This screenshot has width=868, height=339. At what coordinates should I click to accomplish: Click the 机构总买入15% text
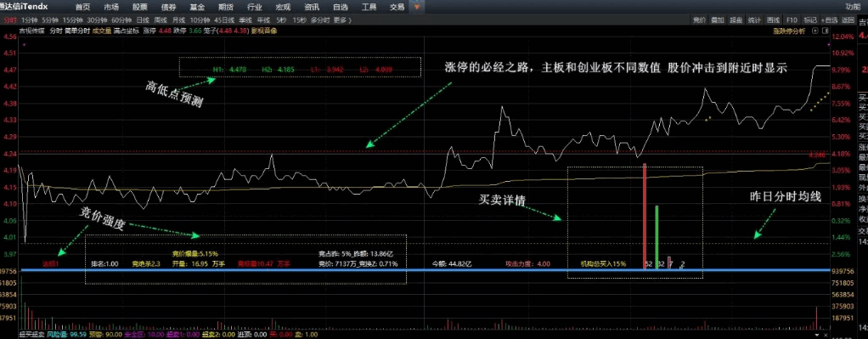click(603, 264)
